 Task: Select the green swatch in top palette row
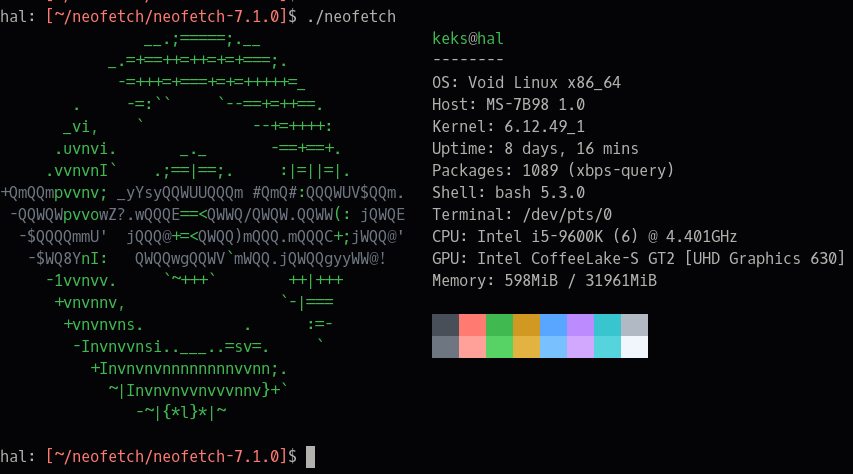[x=499, y=325]
